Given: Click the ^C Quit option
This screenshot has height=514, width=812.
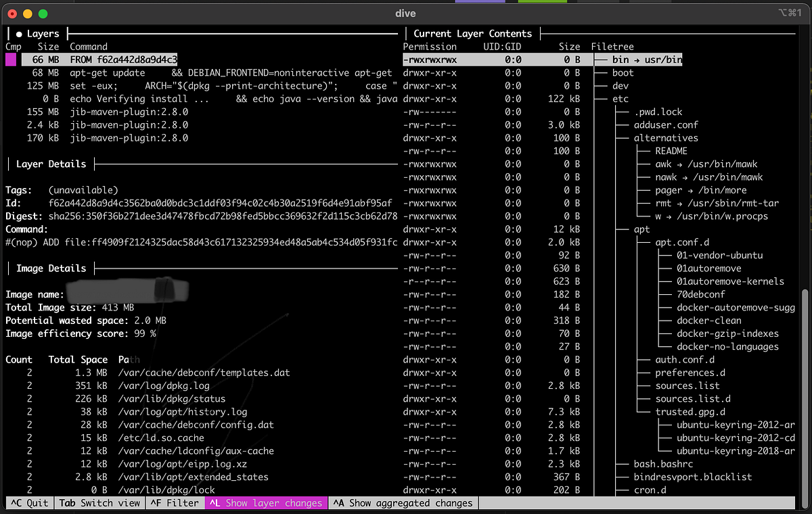Looking at the screenshot, I should coord(29,503).
